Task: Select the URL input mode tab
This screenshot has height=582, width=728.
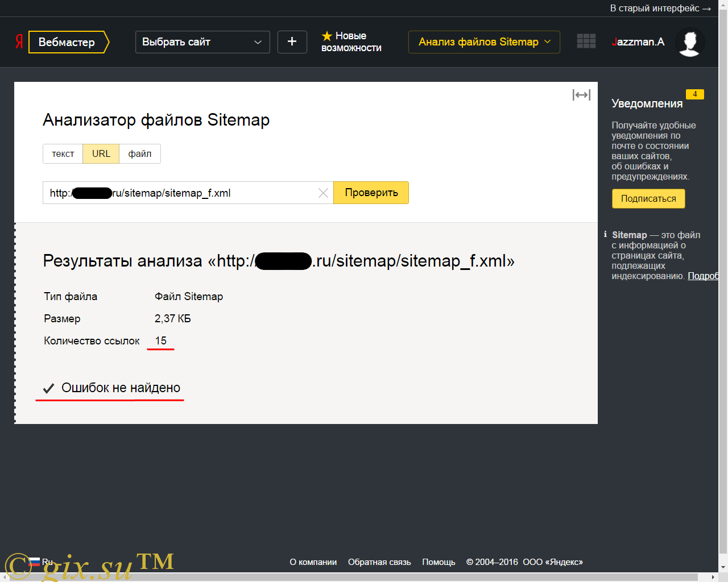Action: click(x=101, y=154)
